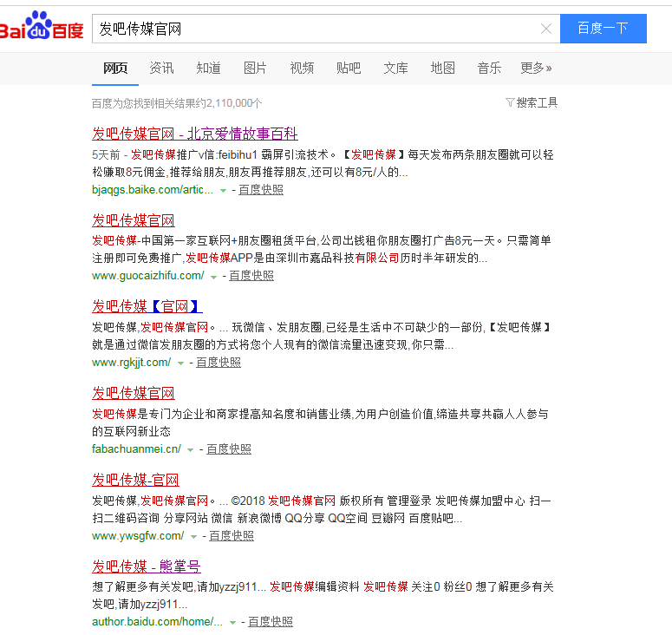Click result count text 百度为您找到相关结果约2,110,000个

coord(177,103)
